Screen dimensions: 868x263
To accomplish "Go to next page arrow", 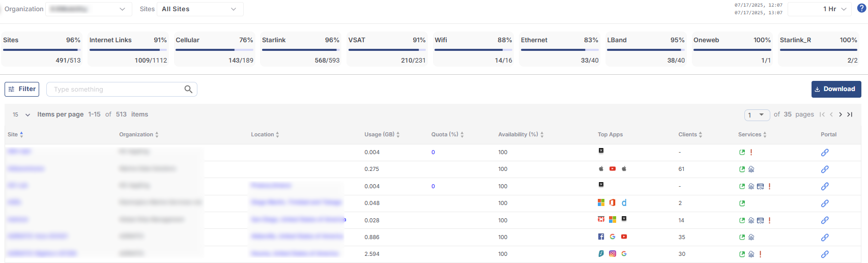I will (841, 114).
